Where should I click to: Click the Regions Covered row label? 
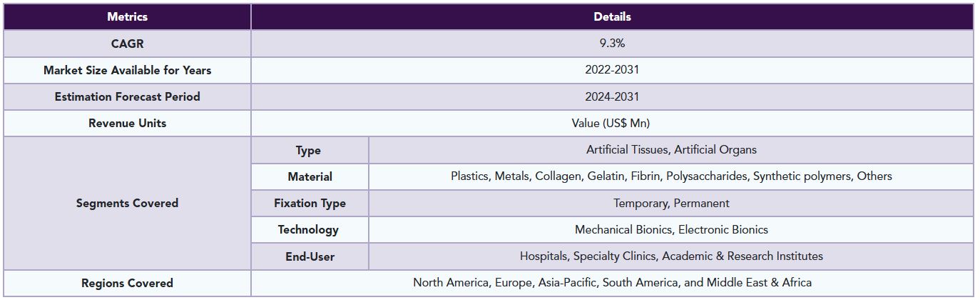[x=127, y=283]
